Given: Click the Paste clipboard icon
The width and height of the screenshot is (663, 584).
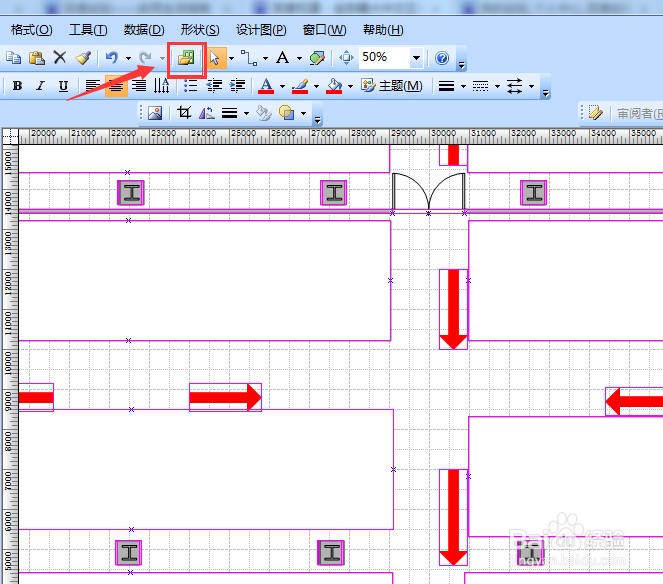Looking at the screenshot, I should [37, 58].
